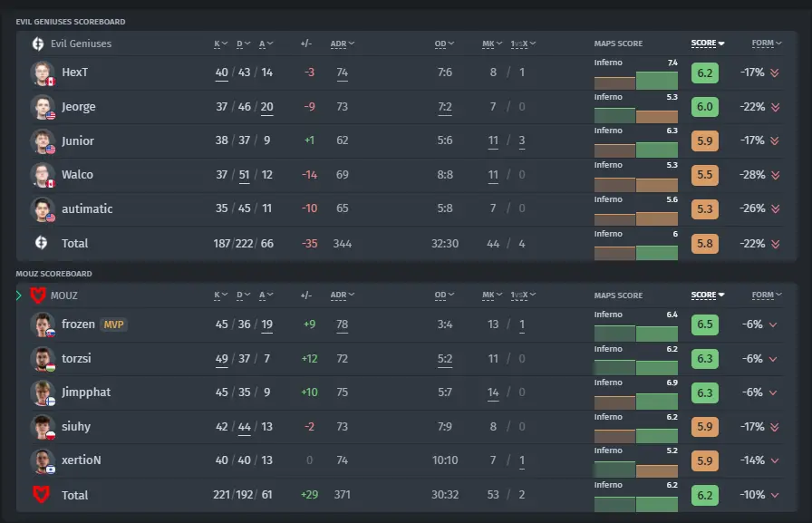812x523 pixels.
Task: Open Junior's player avatar
Action: [43, 141]
